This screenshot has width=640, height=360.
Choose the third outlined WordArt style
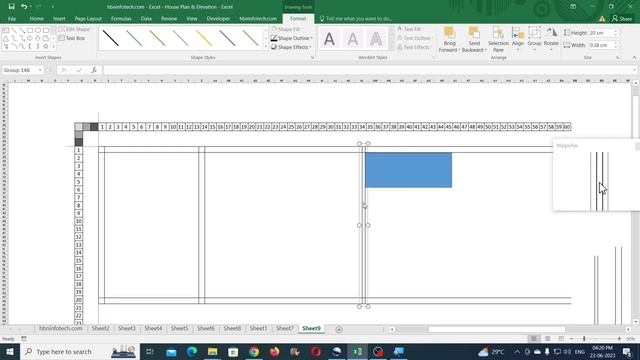click(x=376, y=39)
